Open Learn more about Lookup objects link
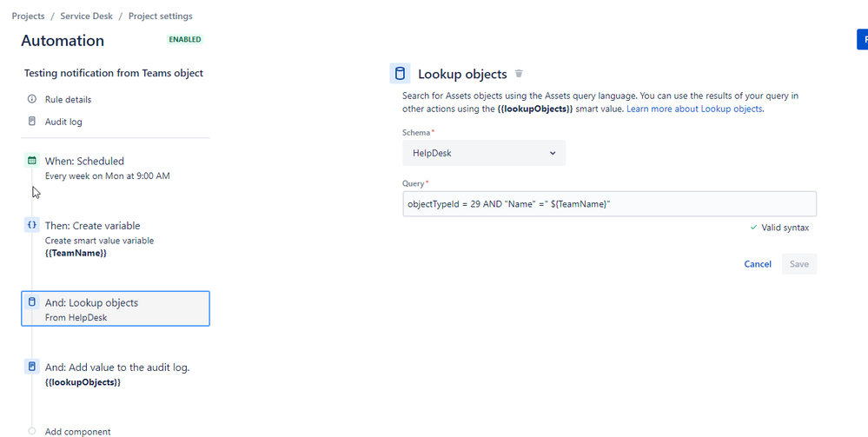The image size is (868, 437). tap(694, 109)
